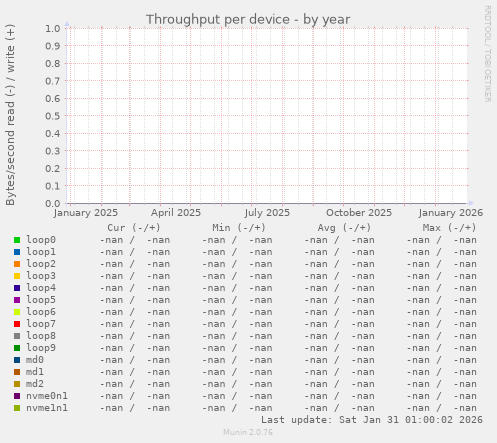
Task: Click the October 2025 axis label
Action: click(x=359, y=213)
